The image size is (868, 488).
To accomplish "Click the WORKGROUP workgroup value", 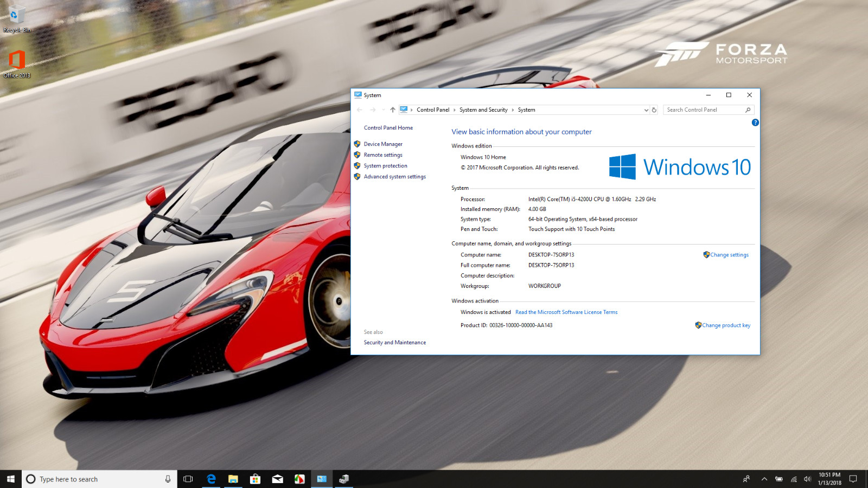I will pos(545,286).
